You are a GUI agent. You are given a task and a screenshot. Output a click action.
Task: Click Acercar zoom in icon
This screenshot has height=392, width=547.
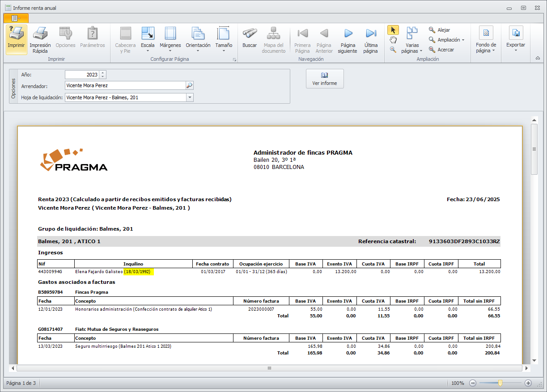432,50
